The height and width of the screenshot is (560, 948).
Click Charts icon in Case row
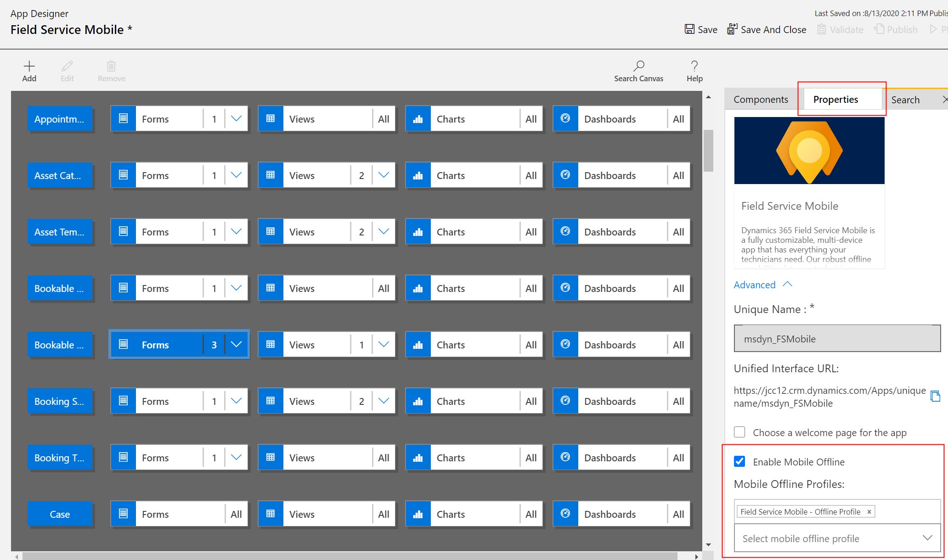(x=418, y=514)
